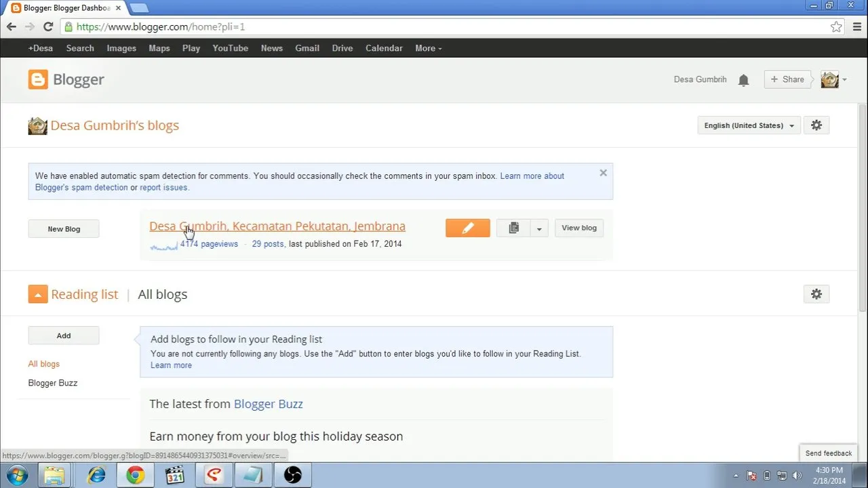Screen dimensions: 868x488
Task: Open +Desa in Google bar
Action: 41,48
